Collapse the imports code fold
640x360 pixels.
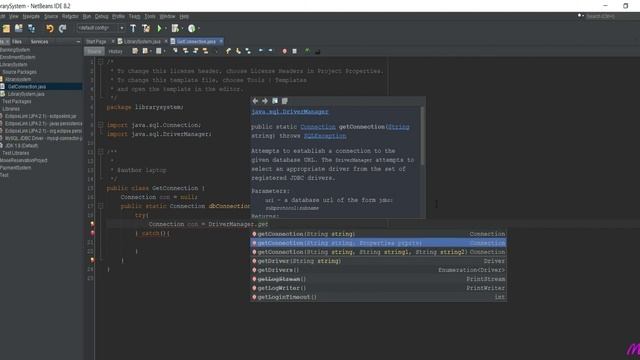(x=100, y=125)
